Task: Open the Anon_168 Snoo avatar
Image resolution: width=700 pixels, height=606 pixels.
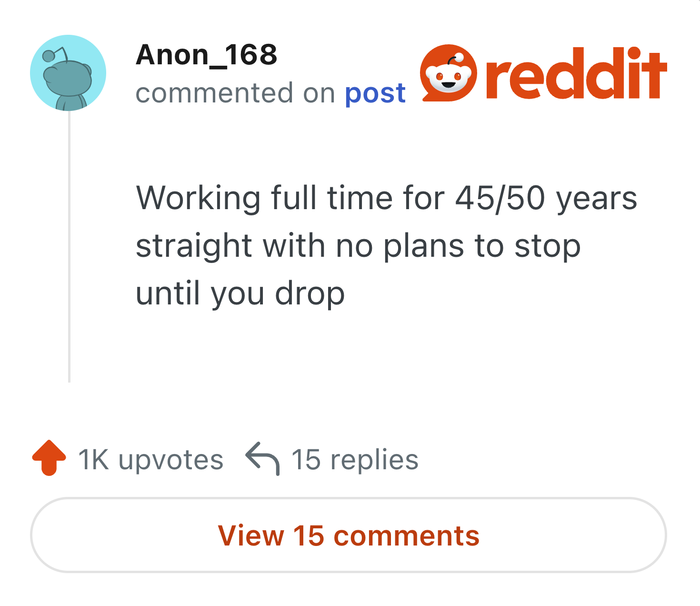Action: pos(68,73)
